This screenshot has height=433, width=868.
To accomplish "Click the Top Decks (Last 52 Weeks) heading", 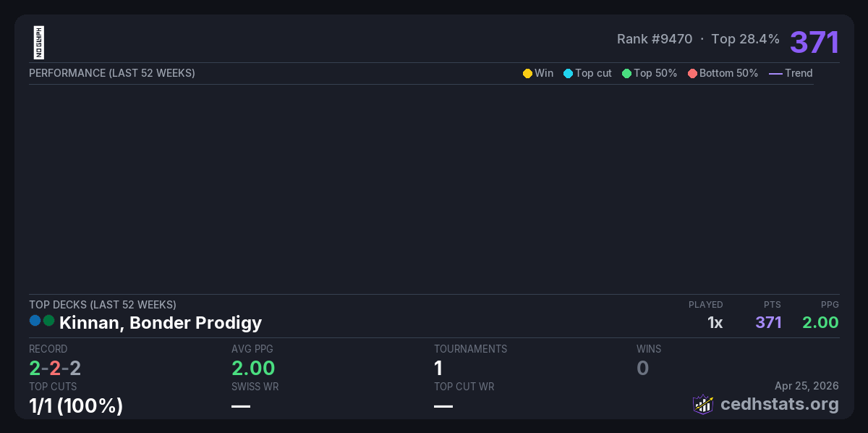I will tap(103, 305).
